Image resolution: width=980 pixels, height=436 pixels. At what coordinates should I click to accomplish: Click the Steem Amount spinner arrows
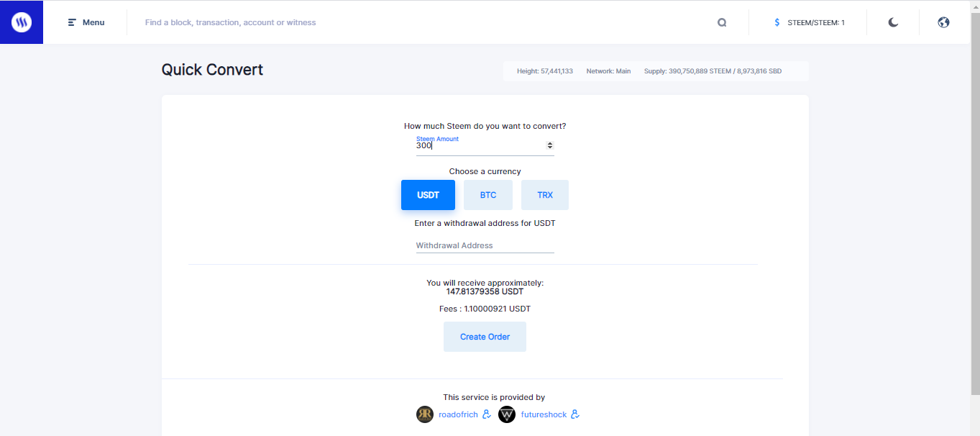point(550,145)
